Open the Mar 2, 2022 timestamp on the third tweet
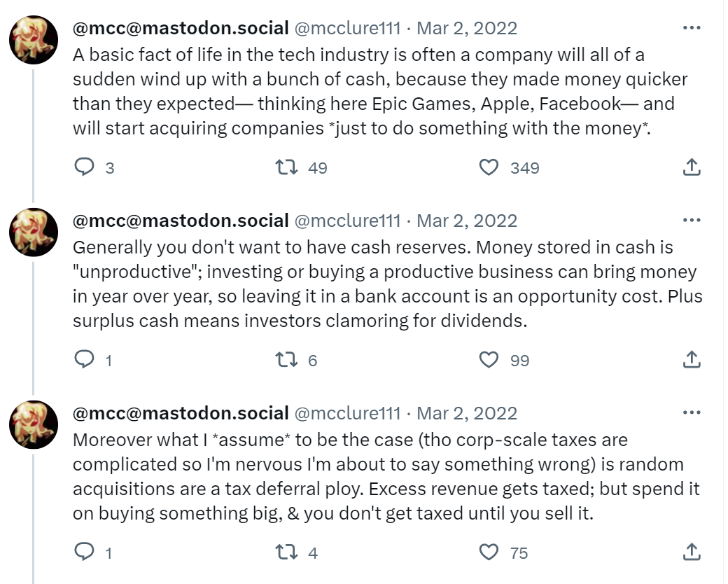Viewport: 728px width, 584px height. 467,413
